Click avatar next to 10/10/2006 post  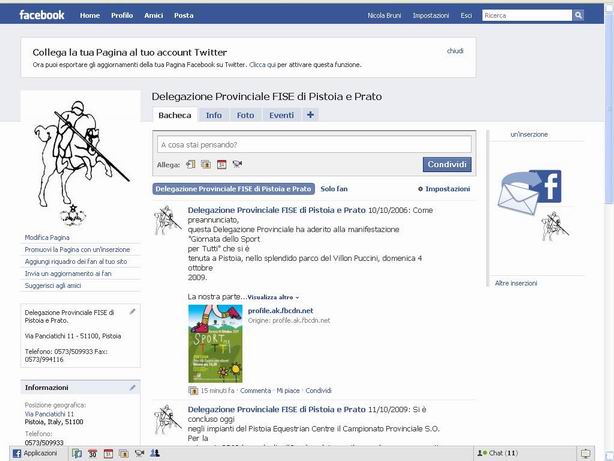click(168, 220)
